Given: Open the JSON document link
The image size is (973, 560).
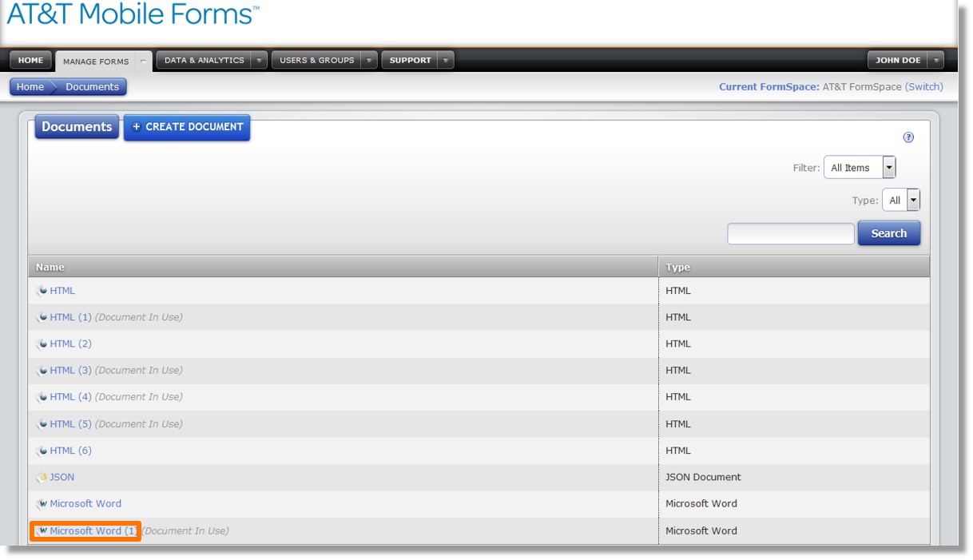Looking at the screenshot, I should click(62, 477).
